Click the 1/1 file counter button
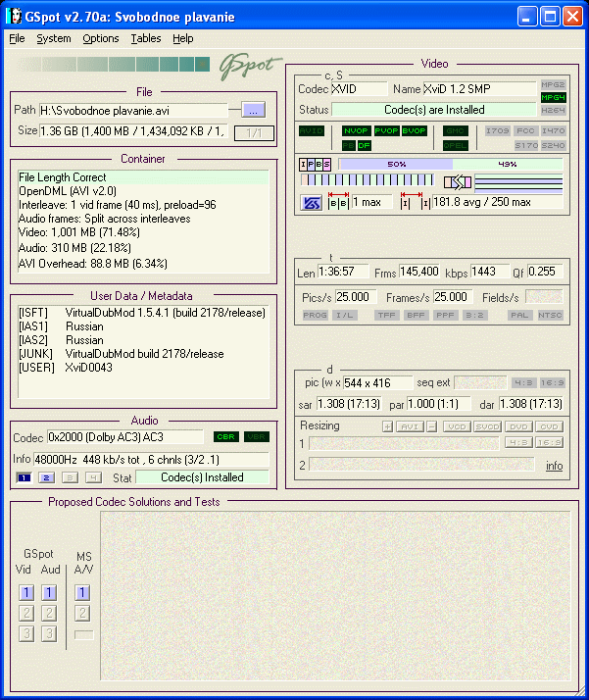The height and width of the screenshot is (700, 589). click(x=254, y=132)
